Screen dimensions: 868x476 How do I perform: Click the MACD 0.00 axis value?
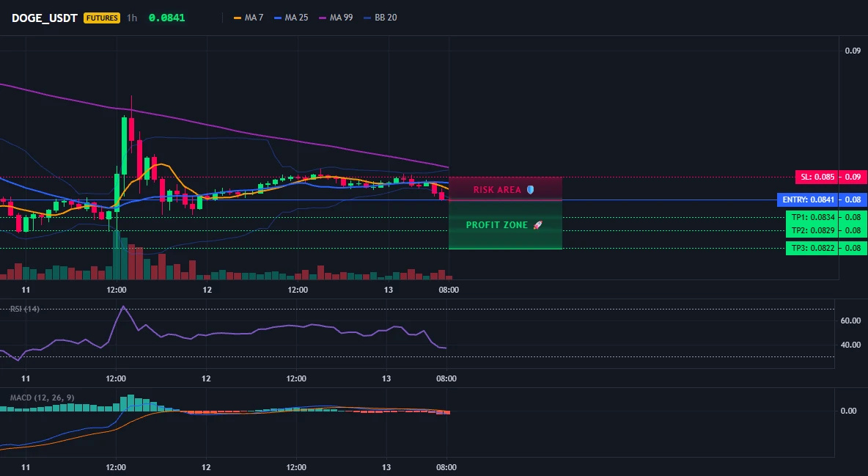pos(849,411)
